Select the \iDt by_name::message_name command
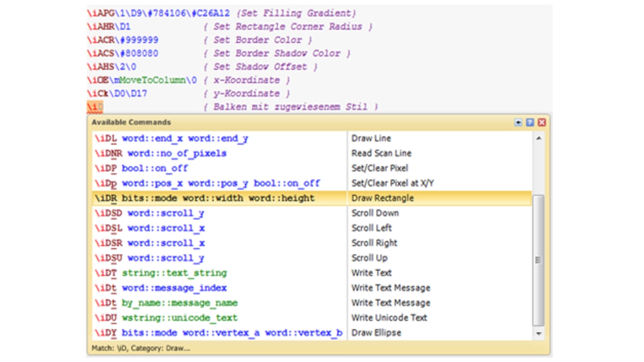Viewport: 644px width, 362px height. [166, 303]
